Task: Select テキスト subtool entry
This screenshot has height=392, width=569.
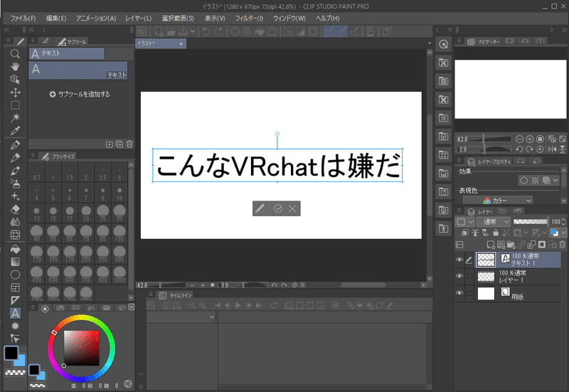Action: (78, 70)
